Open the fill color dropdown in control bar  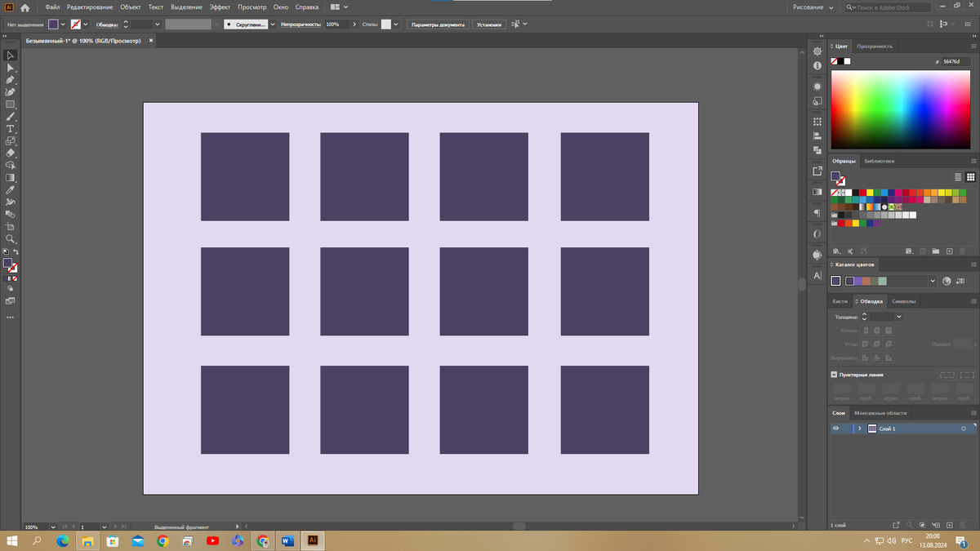point(64,24)
